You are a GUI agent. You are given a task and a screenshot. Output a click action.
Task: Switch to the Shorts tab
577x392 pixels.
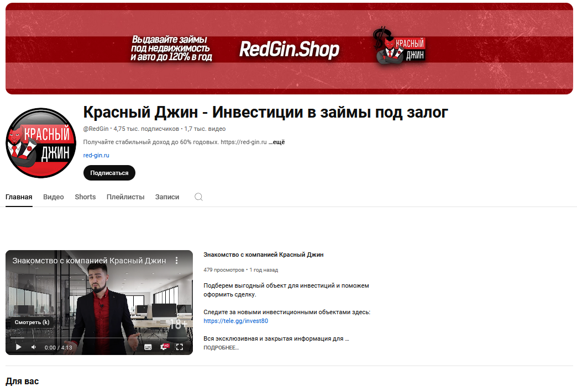point(85,197)
